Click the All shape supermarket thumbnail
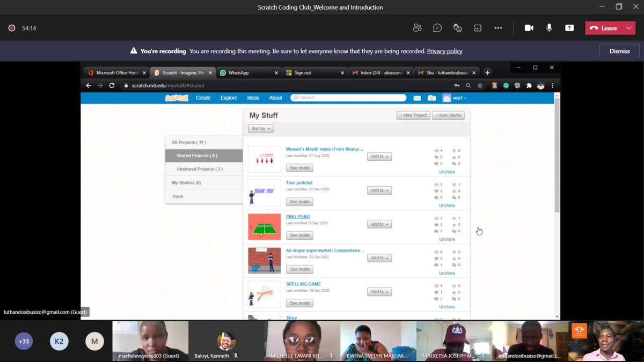The image size is (644, 362). tap(265, 260)
